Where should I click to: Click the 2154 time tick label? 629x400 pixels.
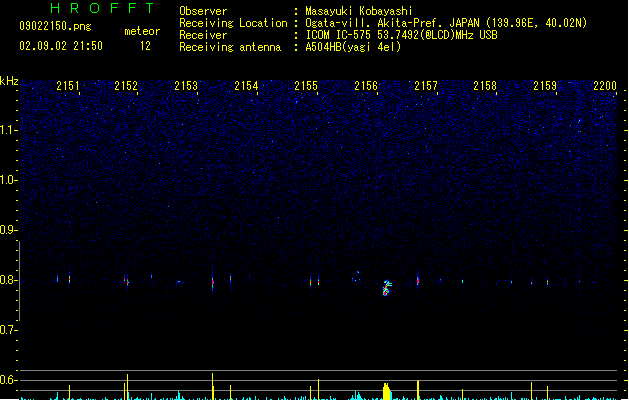click(246, 86)
